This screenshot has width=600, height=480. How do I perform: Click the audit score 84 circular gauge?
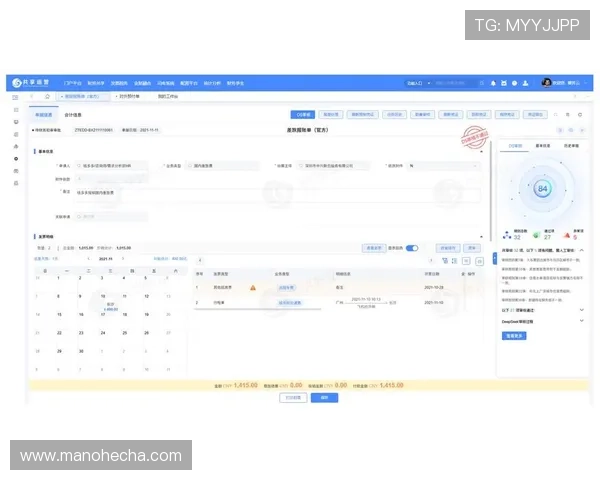tap(543, 188)
